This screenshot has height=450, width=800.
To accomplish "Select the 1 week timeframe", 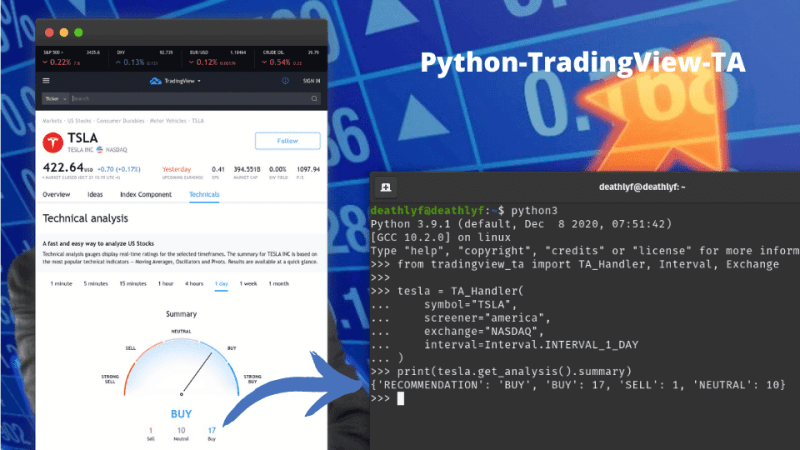I will (x=248, y=284).
